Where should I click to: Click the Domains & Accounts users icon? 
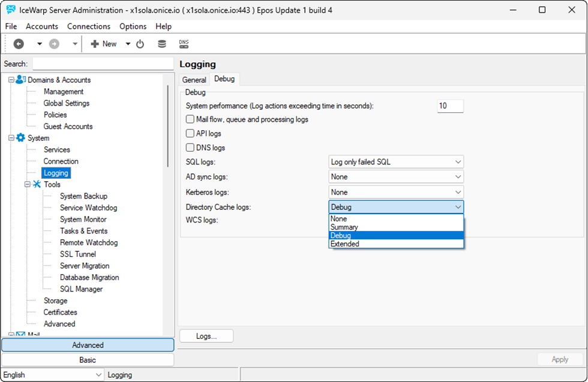click(x=21, y=80)
